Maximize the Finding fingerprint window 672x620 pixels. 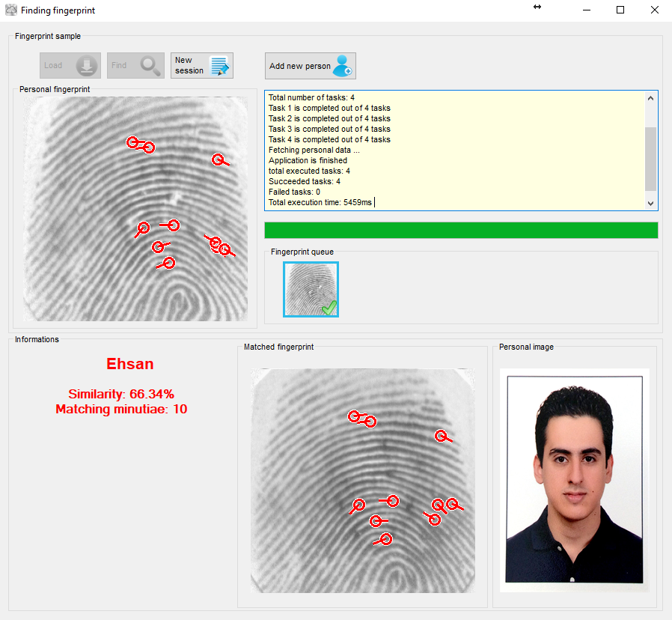620,10
